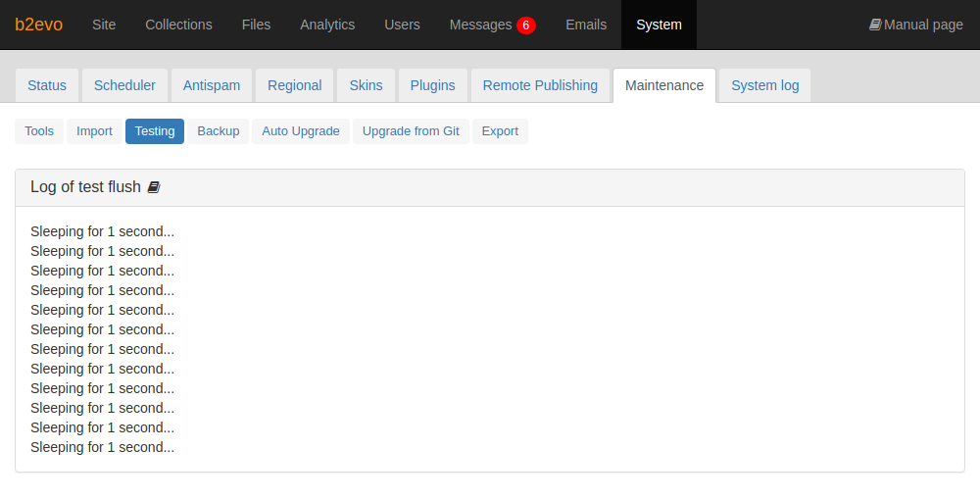
Task: Click the Log of test flush heading
Action: coord(85,187)
